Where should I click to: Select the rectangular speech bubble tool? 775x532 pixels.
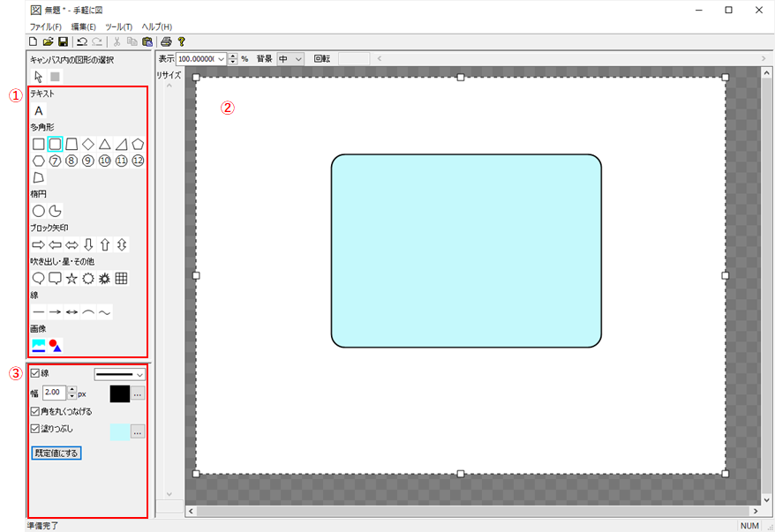[x=55, y=278]
